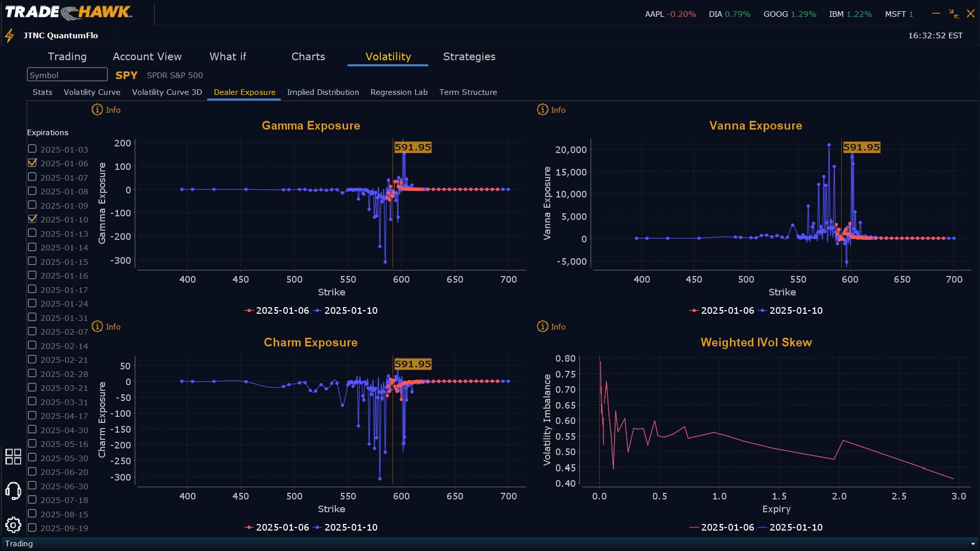Screen dimensions: 980x551
Task: Open the dashboard grid icon in sidebar
Action: (13, 457)
